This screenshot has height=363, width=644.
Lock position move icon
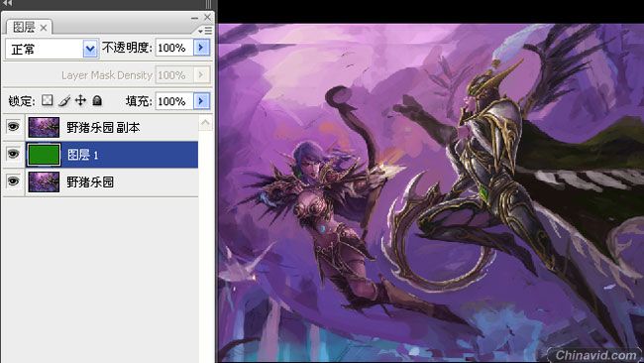tap(80, 100)
